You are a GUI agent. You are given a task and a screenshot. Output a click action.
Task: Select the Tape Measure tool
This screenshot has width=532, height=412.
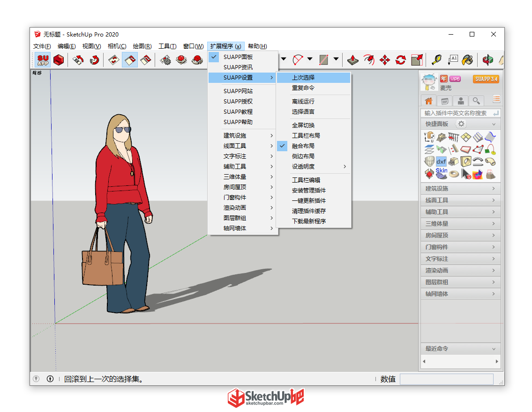[436, 60]
